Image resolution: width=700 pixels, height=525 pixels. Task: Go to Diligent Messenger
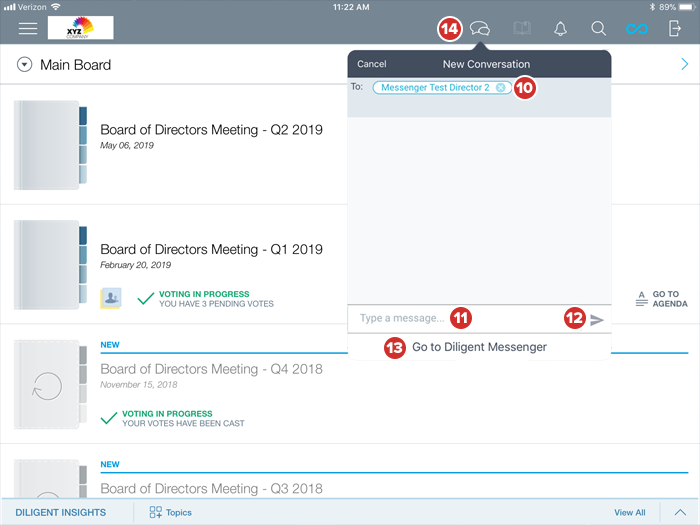pyautogui.click(x=479, y=347)
